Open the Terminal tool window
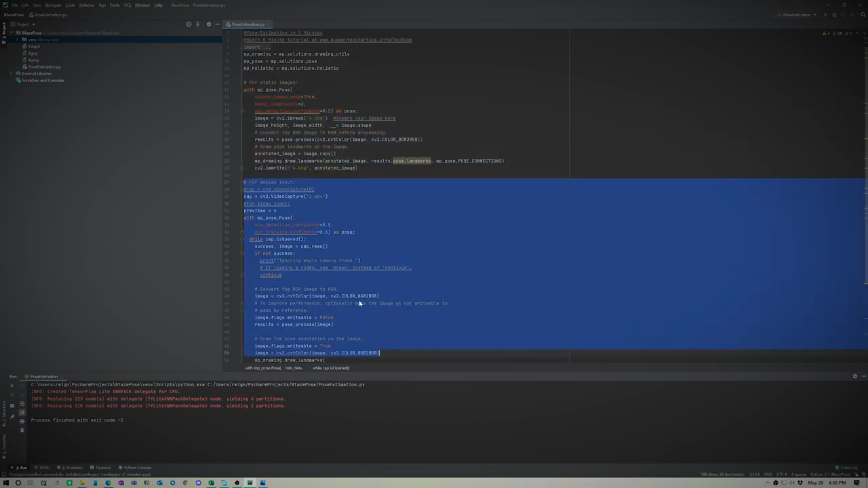The height and width of the screenshot is (488, 868). 102,468
